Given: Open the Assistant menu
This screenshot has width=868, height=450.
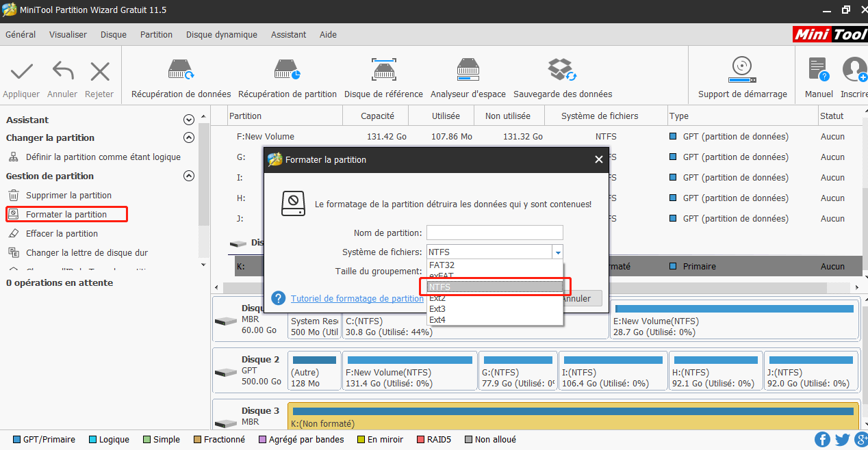Looking at the screenshot, I should point(289,35).
